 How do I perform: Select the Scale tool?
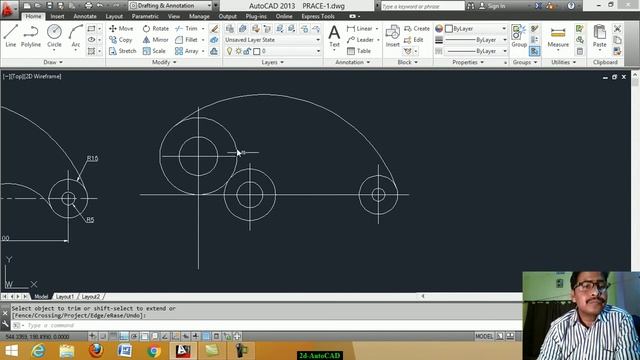coord(154,51)
